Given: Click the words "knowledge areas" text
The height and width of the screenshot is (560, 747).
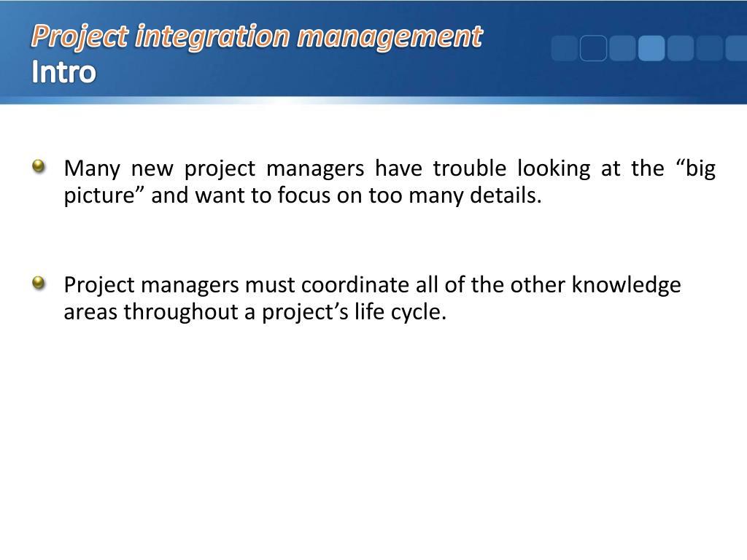Looking at the screenshot, I should click(625, 284).
